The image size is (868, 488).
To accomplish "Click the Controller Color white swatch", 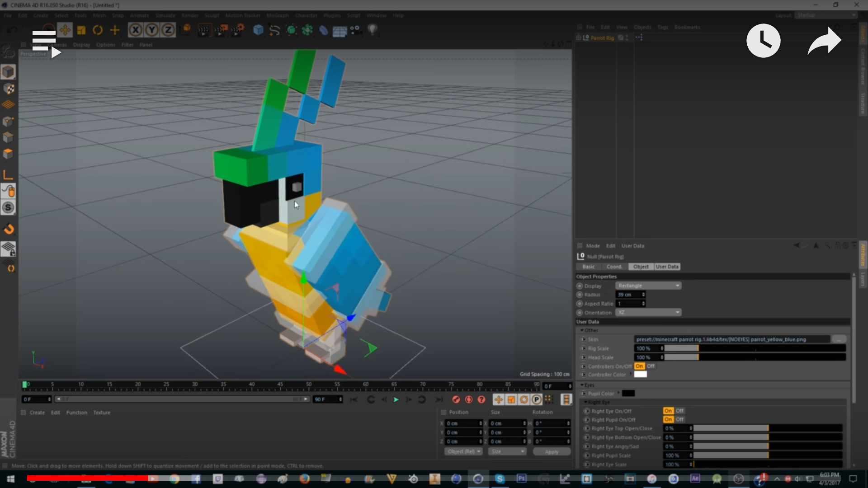I will [640, 374].
